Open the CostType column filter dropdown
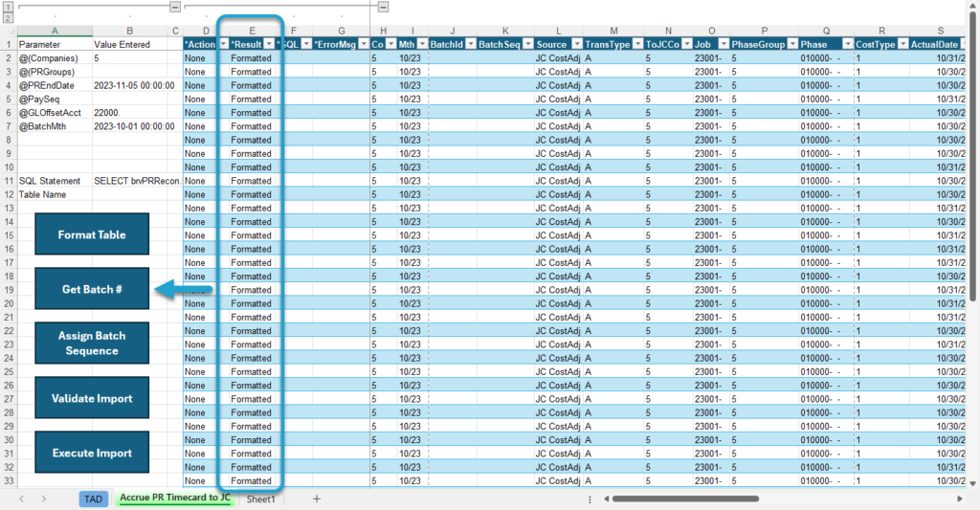Screen dimensions: 980x510 tap(903, 44)
